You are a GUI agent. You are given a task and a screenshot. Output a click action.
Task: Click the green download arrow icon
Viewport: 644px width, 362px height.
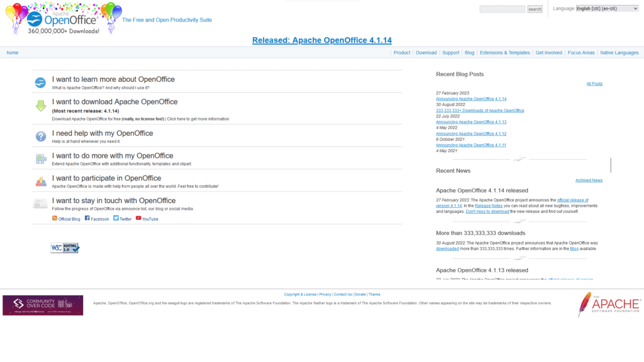(41, 106)
